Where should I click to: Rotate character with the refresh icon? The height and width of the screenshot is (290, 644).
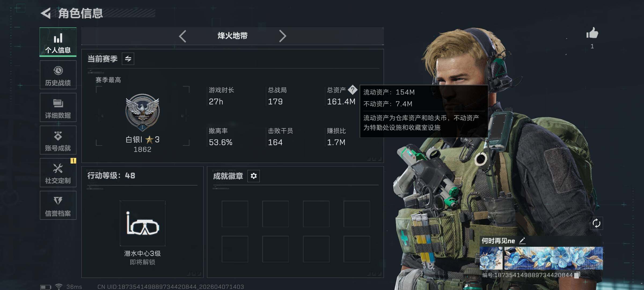pos(596,223)
